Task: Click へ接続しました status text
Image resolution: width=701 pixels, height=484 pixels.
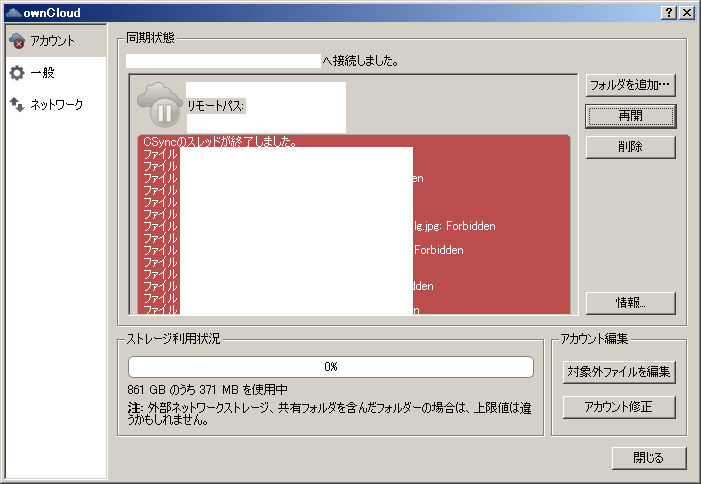Action: click(x=360, y=60)
